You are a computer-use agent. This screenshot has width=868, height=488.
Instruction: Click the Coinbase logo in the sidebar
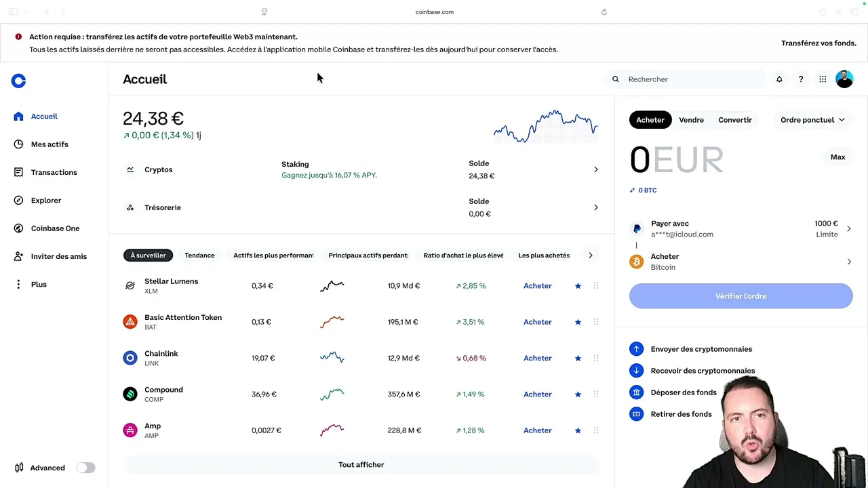pos(18,81)
